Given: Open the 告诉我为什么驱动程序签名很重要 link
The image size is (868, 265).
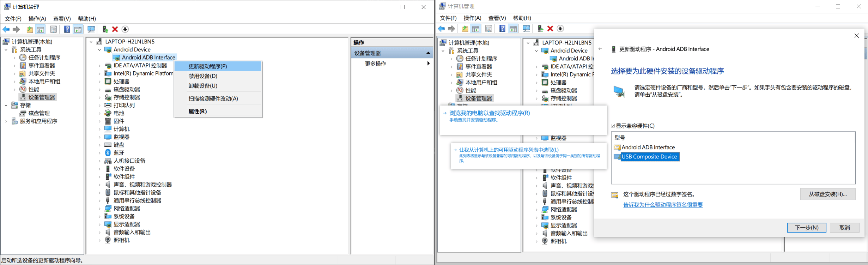Looking at the screenshot, I should (663, 205).
